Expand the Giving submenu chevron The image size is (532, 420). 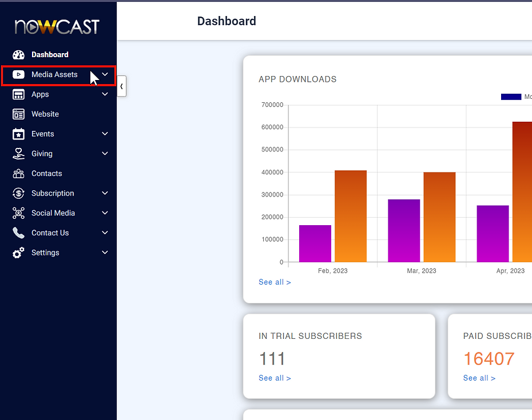coord(105,153)
